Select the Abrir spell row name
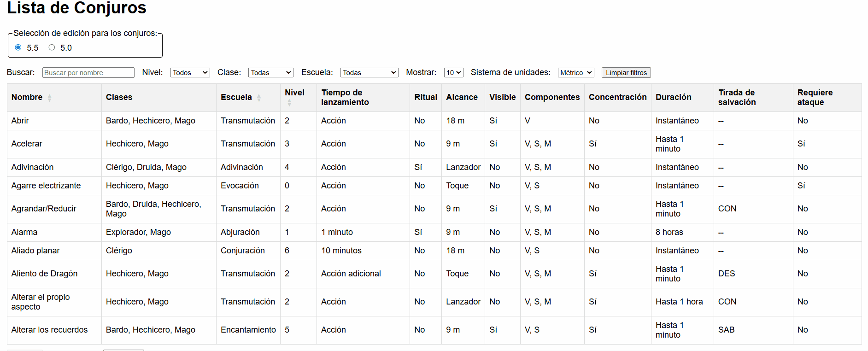The image size is (868, 351). point(20,121)
